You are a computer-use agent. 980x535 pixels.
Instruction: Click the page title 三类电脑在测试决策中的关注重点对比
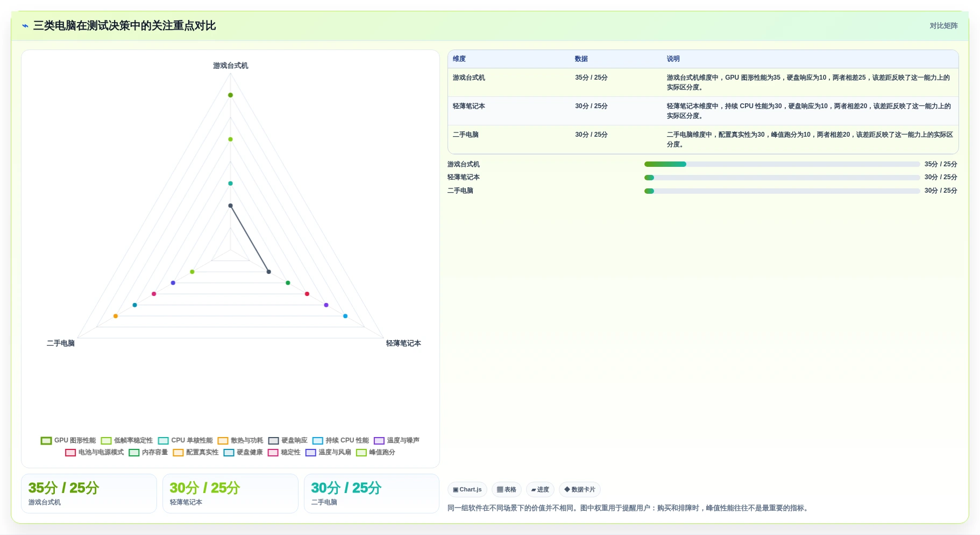coord(125,26)
